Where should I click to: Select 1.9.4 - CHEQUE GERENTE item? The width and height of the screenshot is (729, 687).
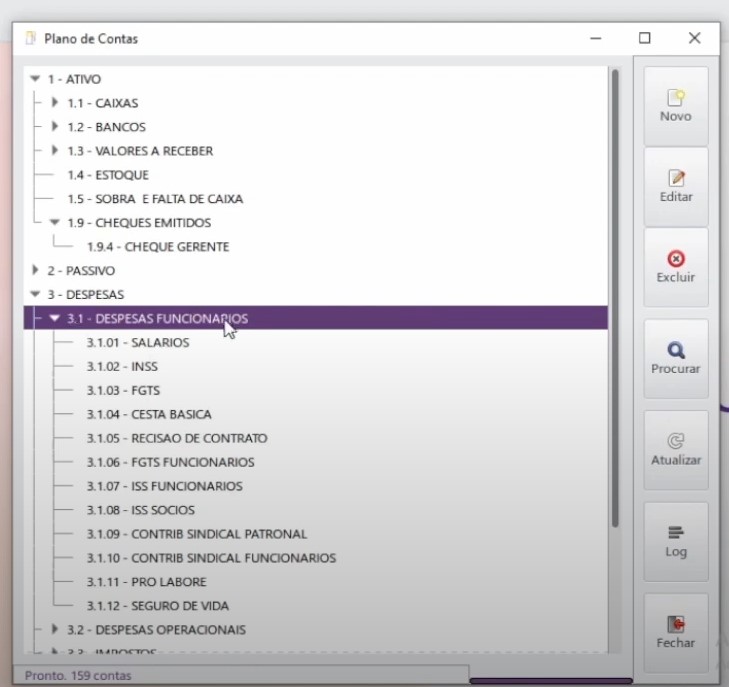pyautogui.click(x=157, y=247)
